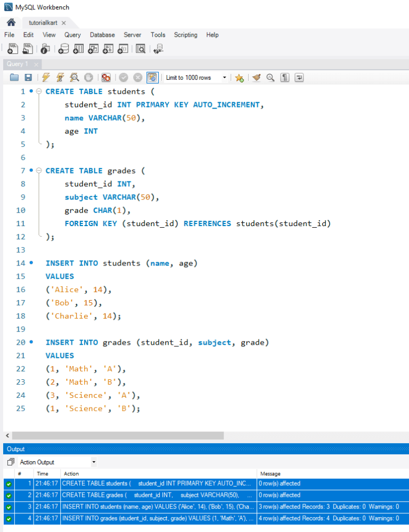409x532 pixels.
Task: Rollback the transaction icon
Action: [137, 78]
